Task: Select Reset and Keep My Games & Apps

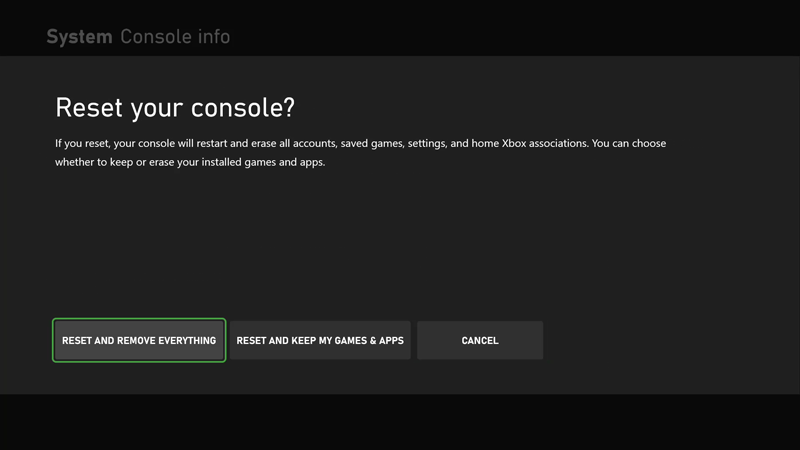Action: pos(320,341)
